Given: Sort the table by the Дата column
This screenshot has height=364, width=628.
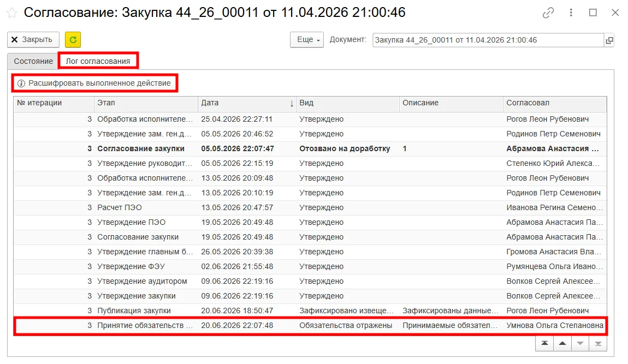Looking at the screenshot, I should [x=247, y=103].
